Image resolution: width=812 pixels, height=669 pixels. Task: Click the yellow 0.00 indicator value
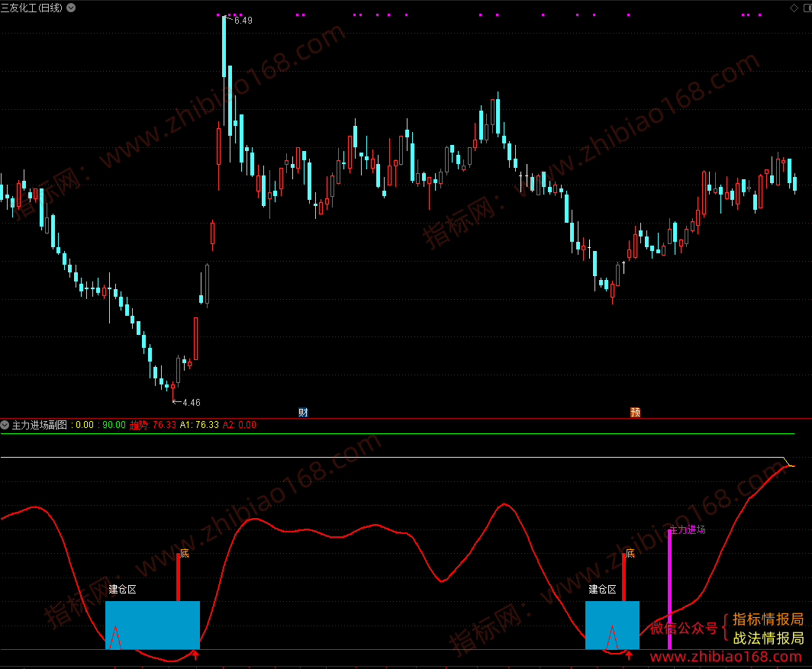(x=85, y=425)
